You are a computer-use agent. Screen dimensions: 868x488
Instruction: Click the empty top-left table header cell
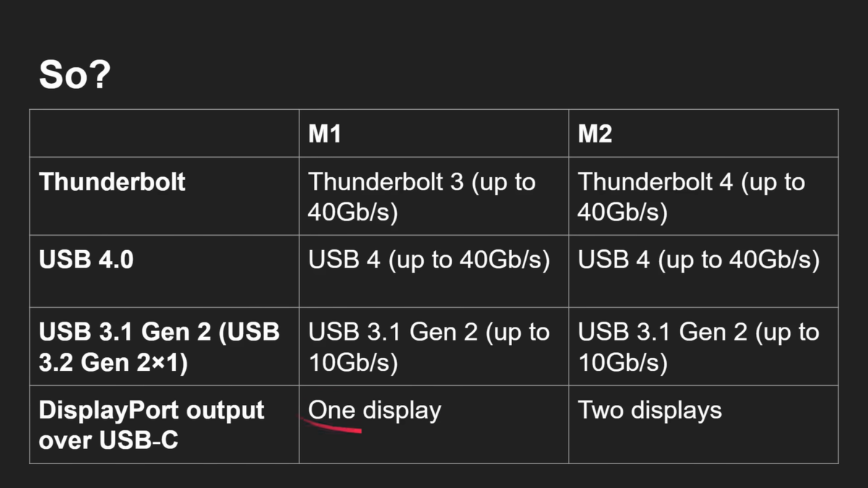click(x=164, y=134)
